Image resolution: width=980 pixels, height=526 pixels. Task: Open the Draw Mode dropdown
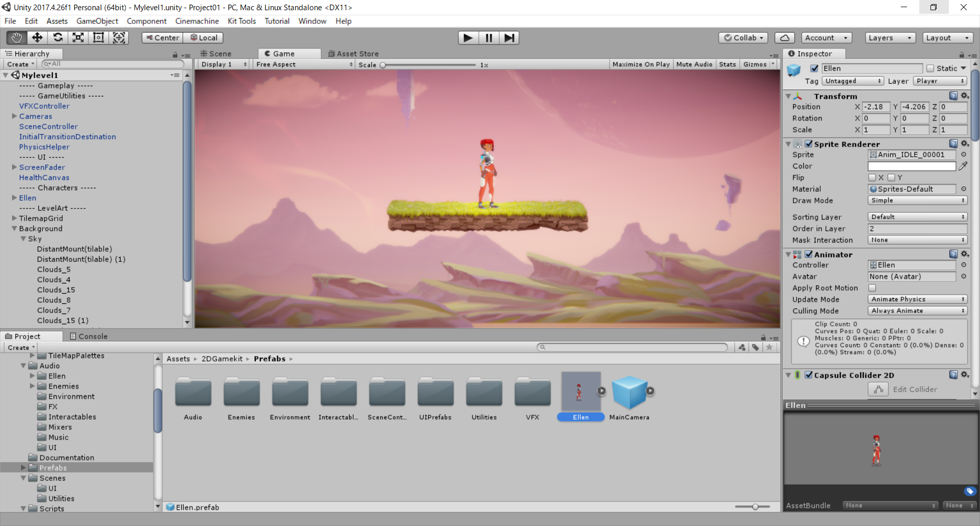917,201
